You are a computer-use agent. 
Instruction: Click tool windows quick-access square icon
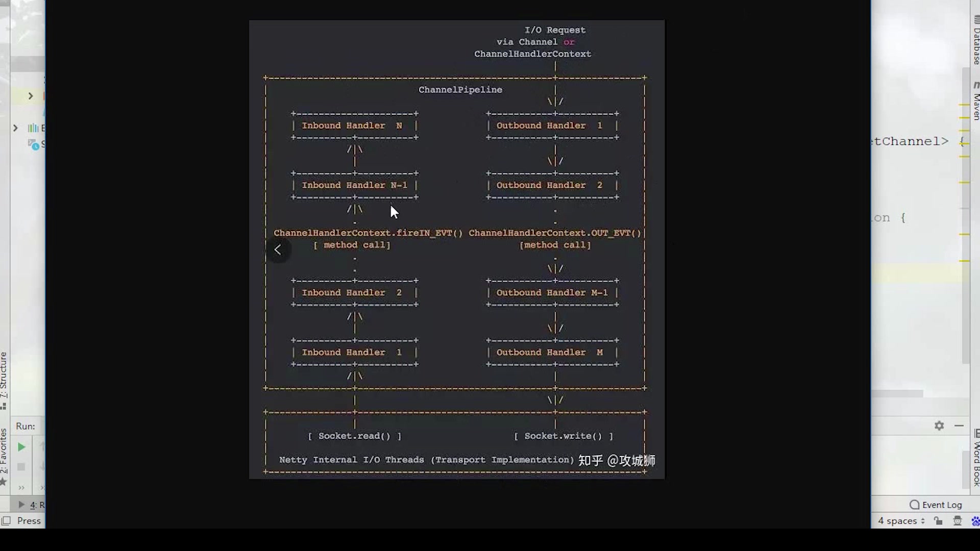click(x=6, y=521)
